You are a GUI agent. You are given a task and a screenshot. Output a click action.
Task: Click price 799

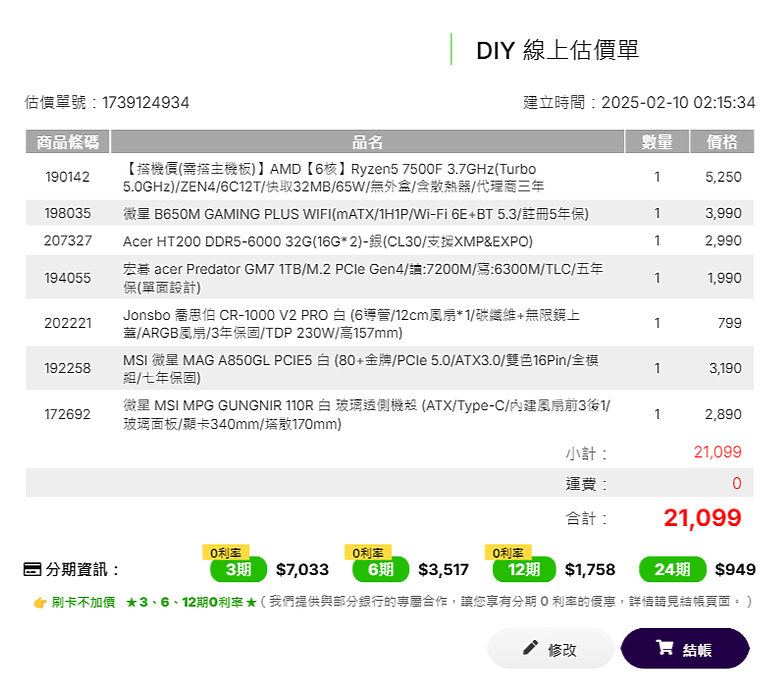click(x=730, y=323)
